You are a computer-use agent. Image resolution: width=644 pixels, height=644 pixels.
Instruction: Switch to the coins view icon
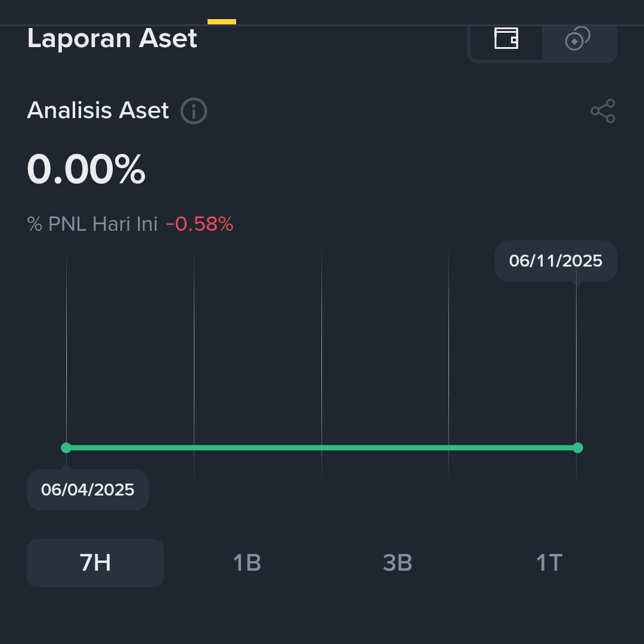tap(578, 38)
